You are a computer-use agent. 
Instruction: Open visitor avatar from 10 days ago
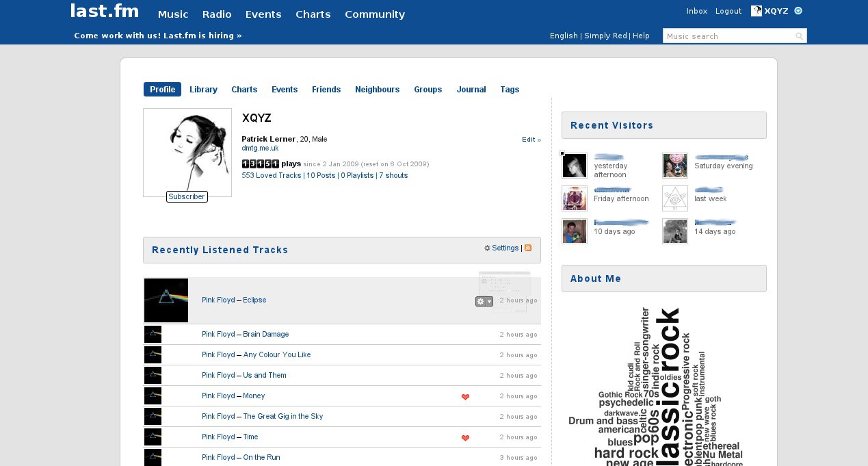point(575,231)
